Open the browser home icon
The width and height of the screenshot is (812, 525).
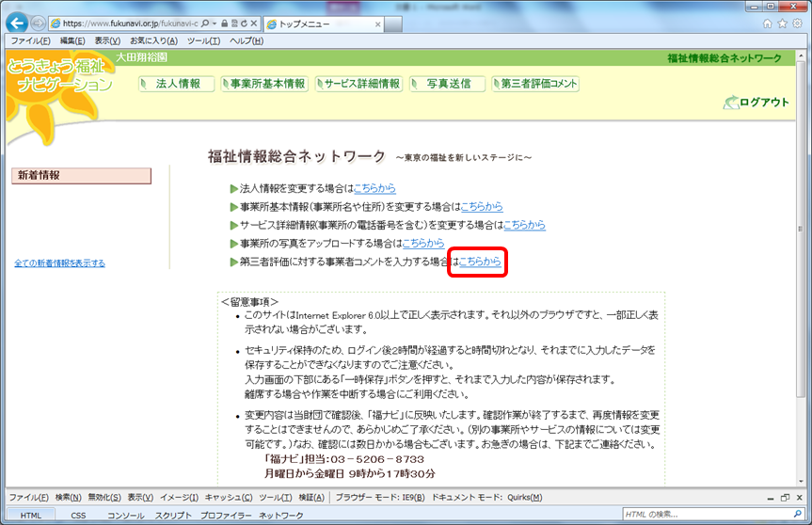click(x=768, y=24)
